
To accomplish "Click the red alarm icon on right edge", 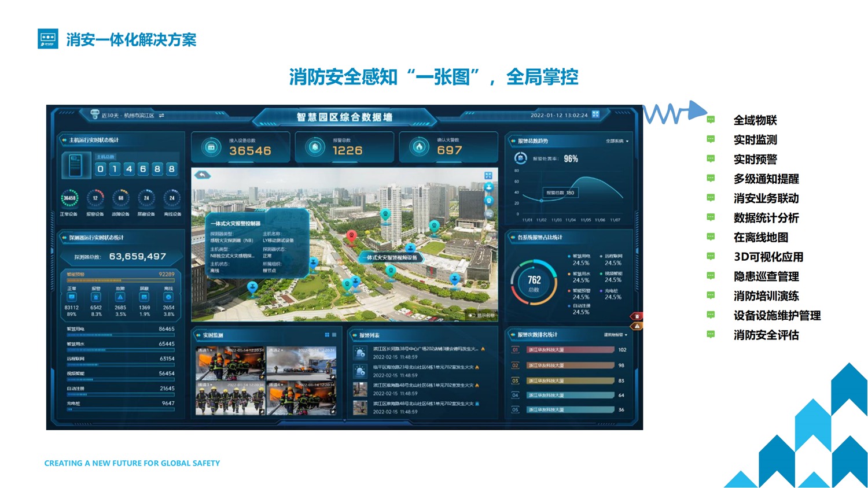I will pyautogui.click(x=637, y=316).
